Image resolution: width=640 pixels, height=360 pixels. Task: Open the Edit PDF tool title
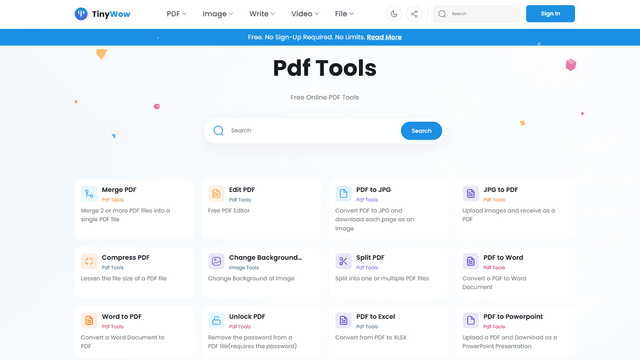tap(242, 190)
